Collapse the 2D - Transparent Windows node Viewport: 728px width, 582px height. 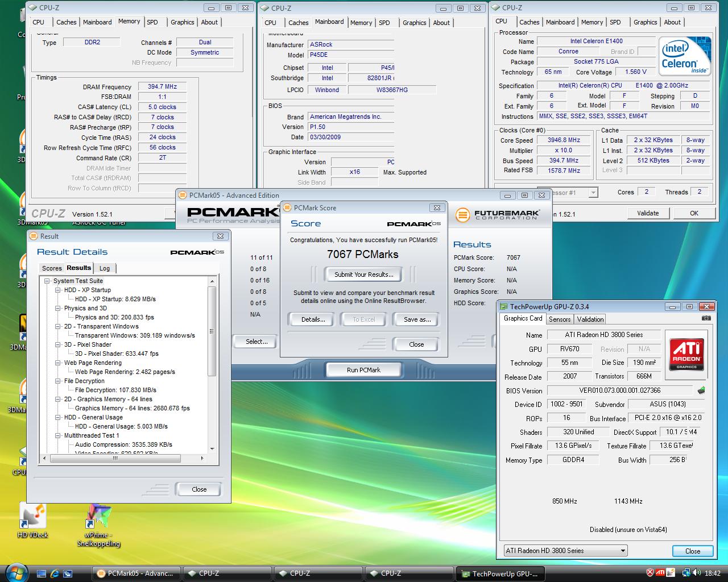point(58,326)
